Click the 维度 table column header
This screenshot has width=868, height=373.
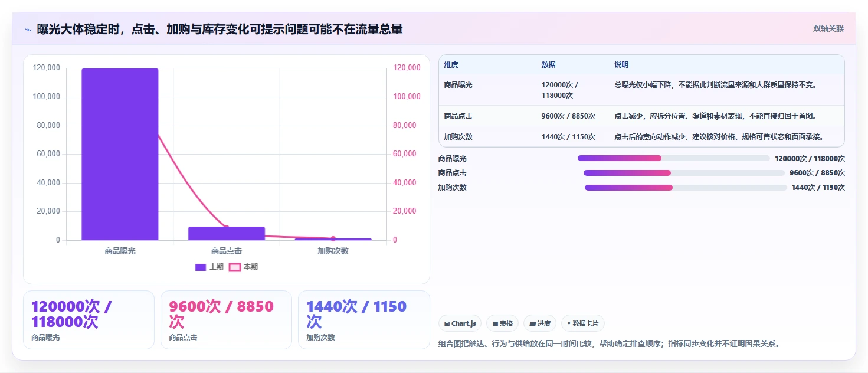pos(451,65)
